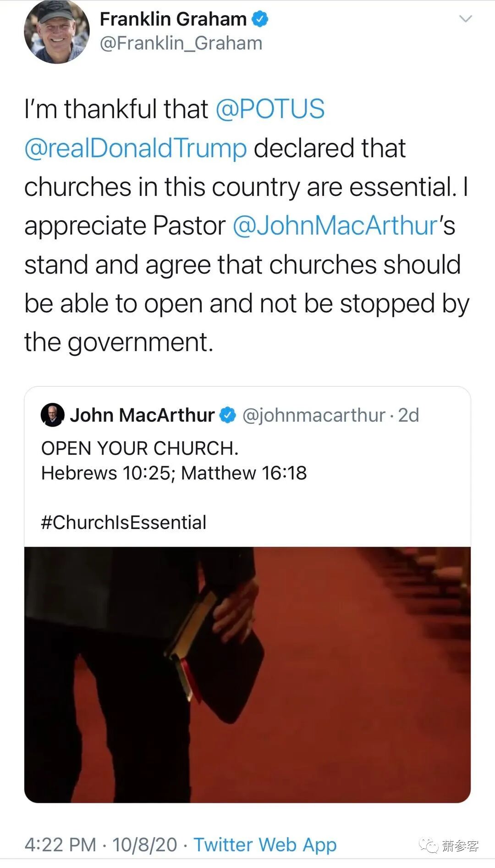495x868 pixels.
Task: Click John MacArthur's small avatar
Action: coord(53,415)
